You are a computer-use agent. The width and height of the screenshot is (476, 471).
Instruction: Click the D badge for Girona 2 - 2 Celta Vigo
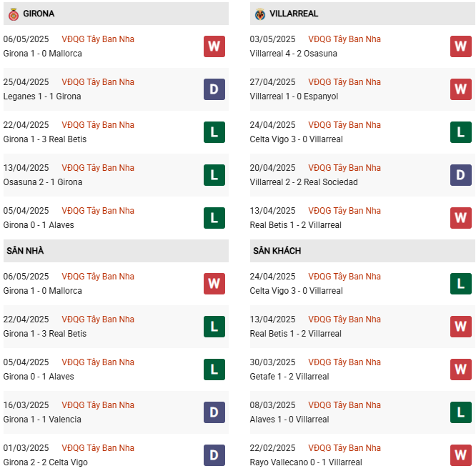click(214, 455)
